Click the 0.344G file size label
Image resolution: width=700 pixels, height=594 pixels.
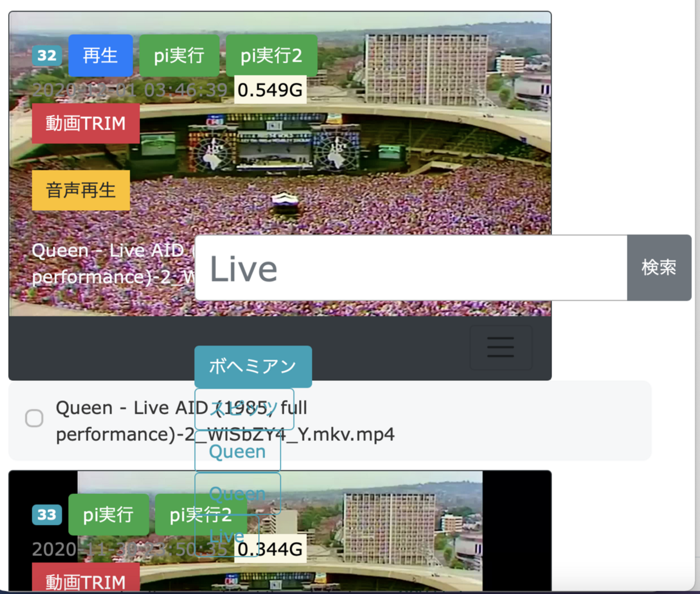(x=270, y=549)
